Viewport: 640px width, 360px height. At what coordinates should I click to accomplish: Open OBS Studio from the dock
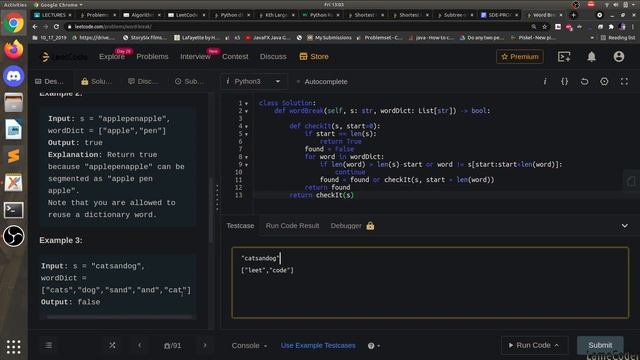coord(13,236)
